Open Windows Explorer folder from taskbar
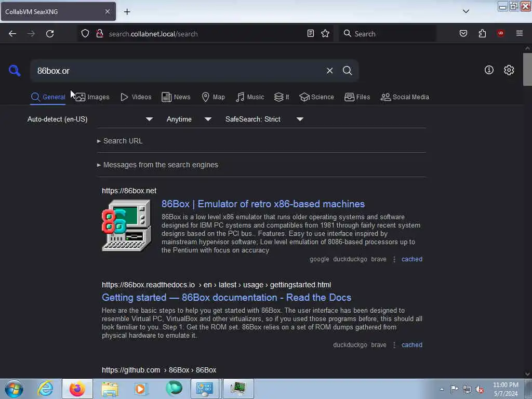The image size is (532, 399). pyautogui.click(x=109, y=389)
